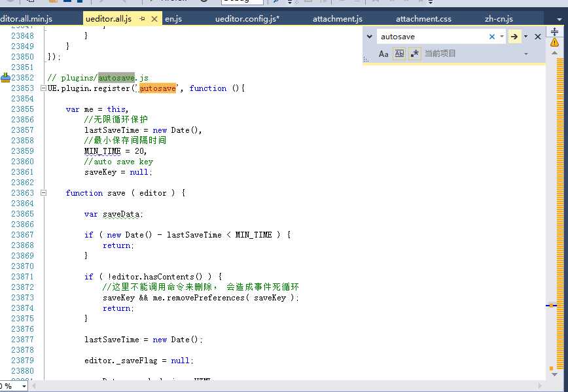Click 'editor._saveFlag = null;' line
568x392 pixels.
pyautogui.click(x=139, y=361)
